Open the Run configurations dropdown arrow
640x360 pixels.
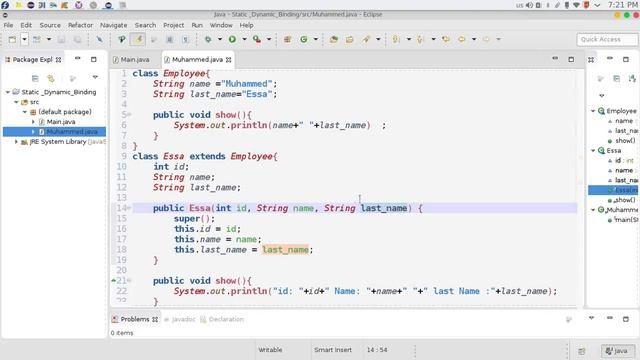point(244,39)
